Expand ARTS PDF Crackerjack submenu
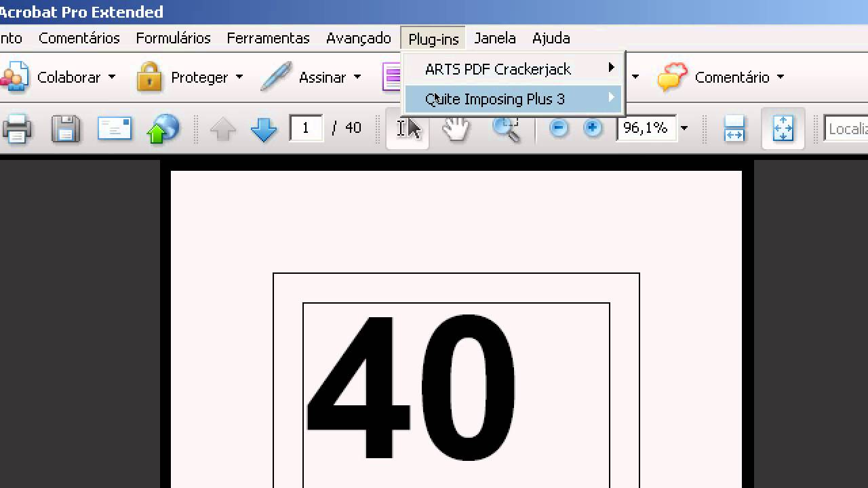 (x=513, y=69)
